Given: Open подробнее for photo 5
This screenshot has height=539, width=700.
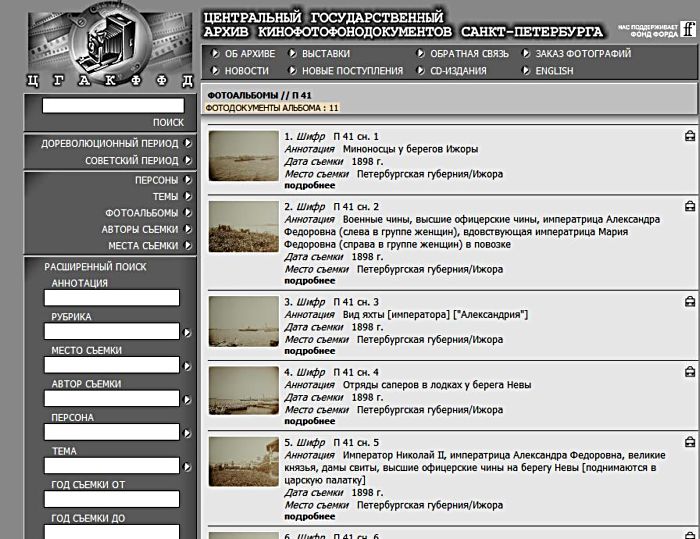Looking at the screenshot, I should (x=309, y=516).
